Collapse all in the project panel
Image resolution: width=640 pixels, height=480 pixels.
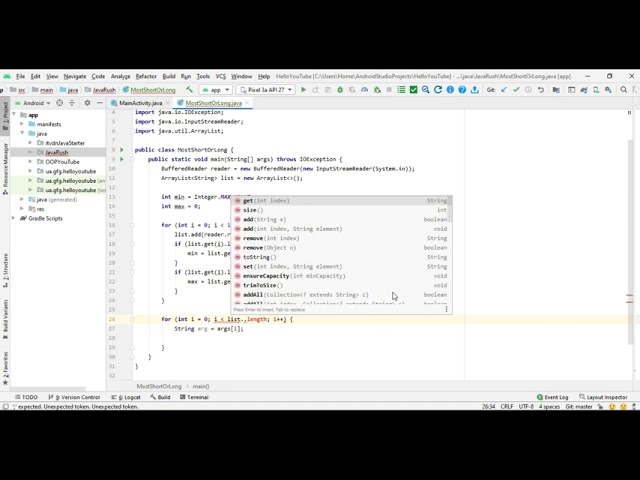[72, 103]
